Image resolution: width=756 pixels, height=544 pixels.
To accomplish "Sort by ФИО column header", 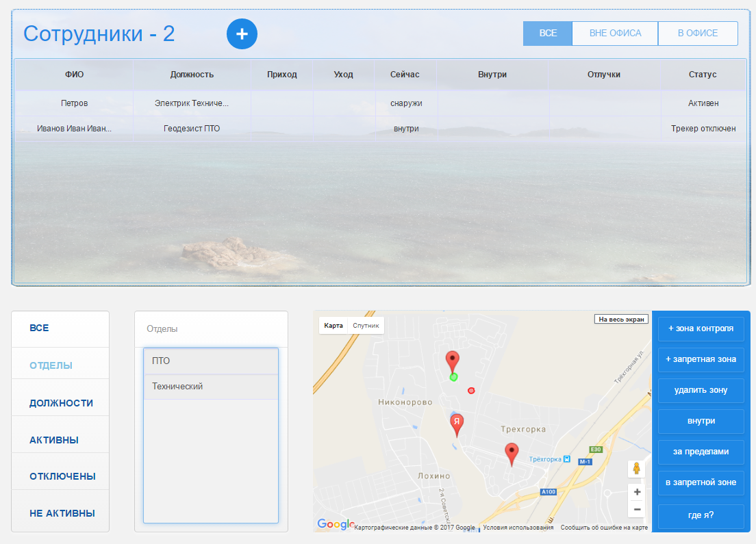I will 74,75.
